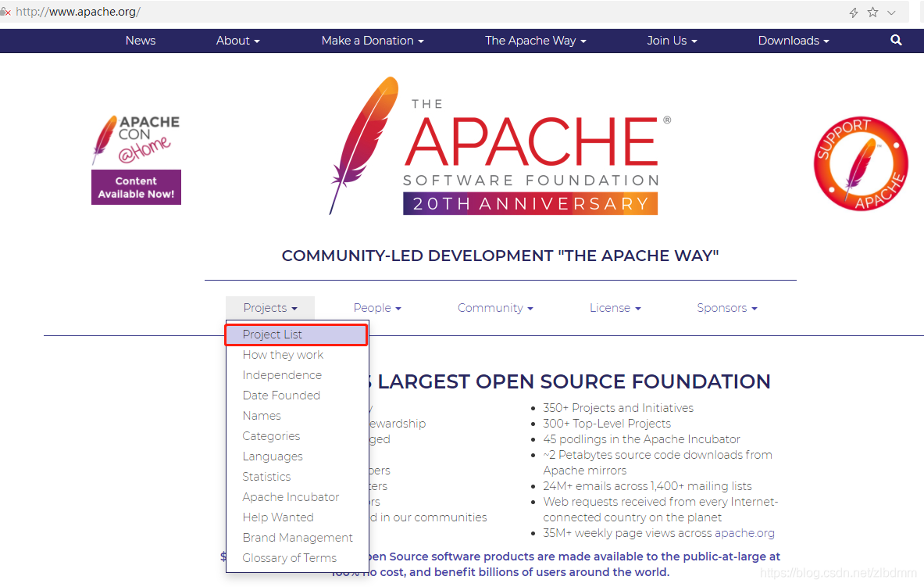
Task: Click the insecure site icon before URL
Action: click(5, 12)
